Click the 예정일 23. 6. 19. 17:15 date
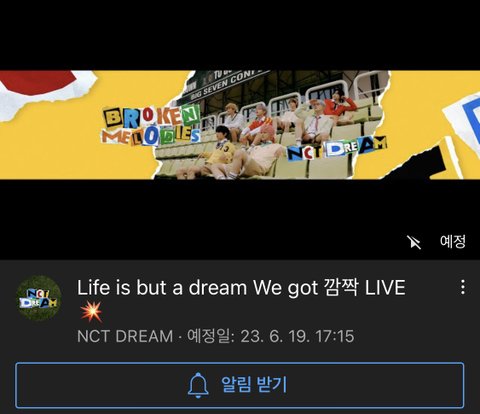The image size is (480, 414). (270, 336)
